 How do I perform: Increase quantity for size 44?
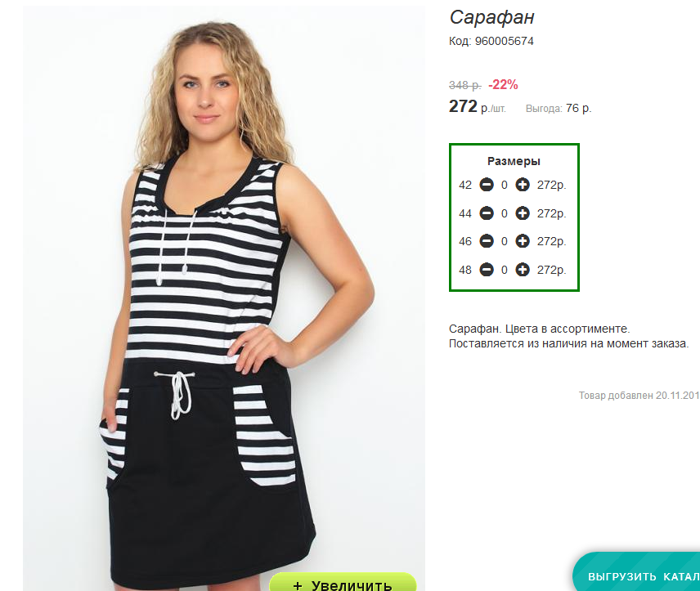[523, 213]
